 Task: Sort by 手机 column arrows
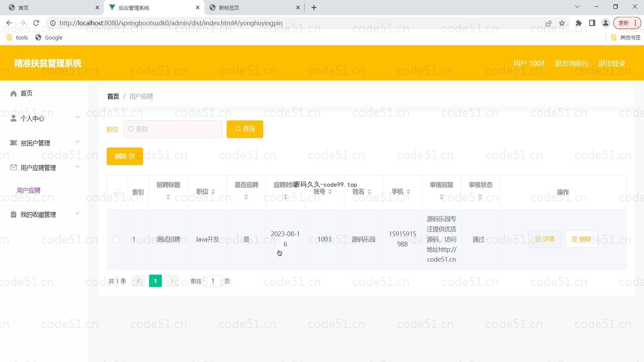(408, 192)
